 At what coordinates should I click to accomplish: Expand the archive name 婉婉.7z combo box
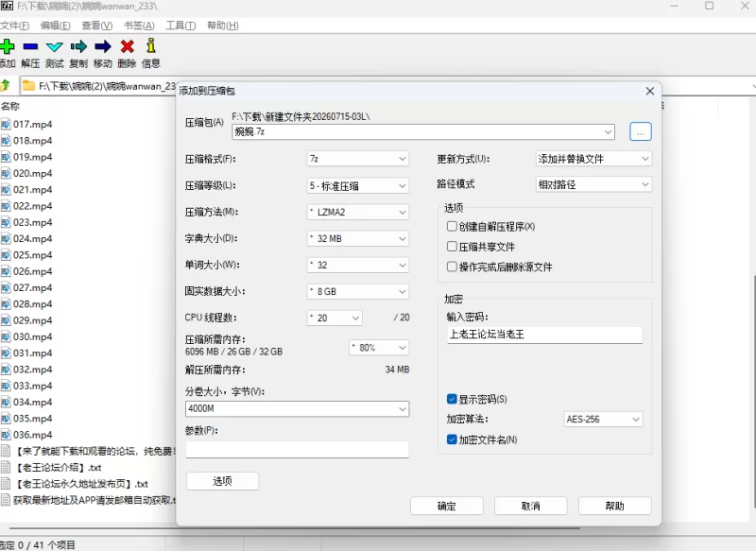[608, 131]
